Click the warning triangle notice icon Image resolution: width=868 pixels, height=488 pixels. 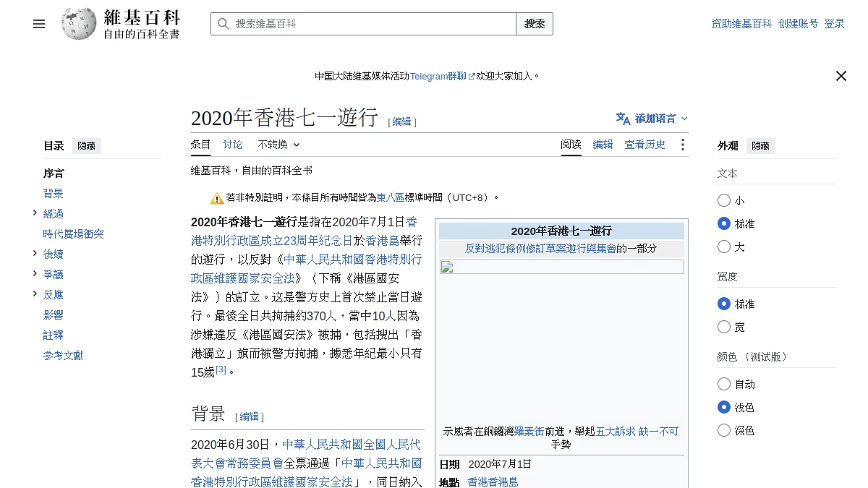click(217, 198)
